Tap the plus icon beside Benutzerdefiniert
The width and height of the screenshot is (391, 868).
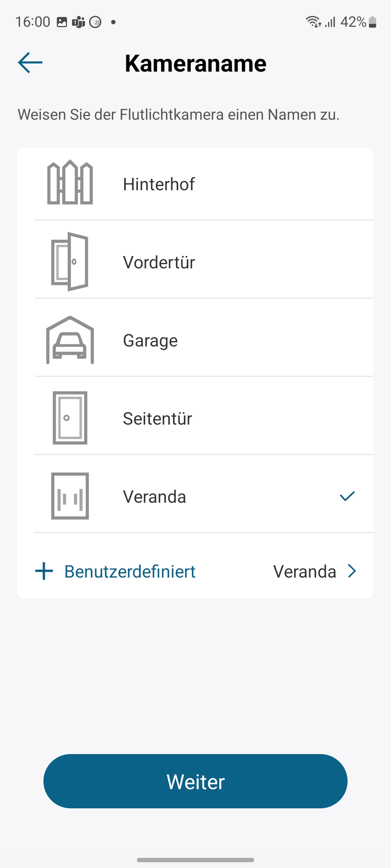(44, 571)
